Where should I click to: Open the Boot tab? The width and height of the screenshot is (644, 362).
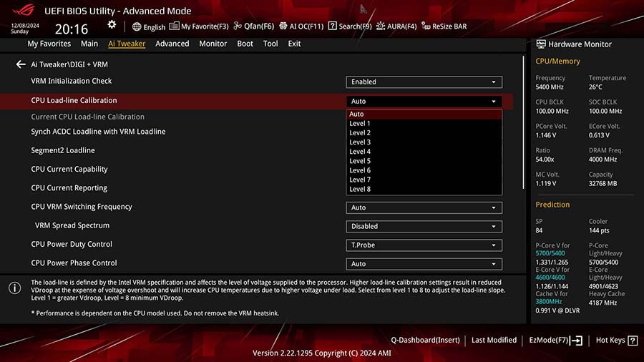[245, 44]
